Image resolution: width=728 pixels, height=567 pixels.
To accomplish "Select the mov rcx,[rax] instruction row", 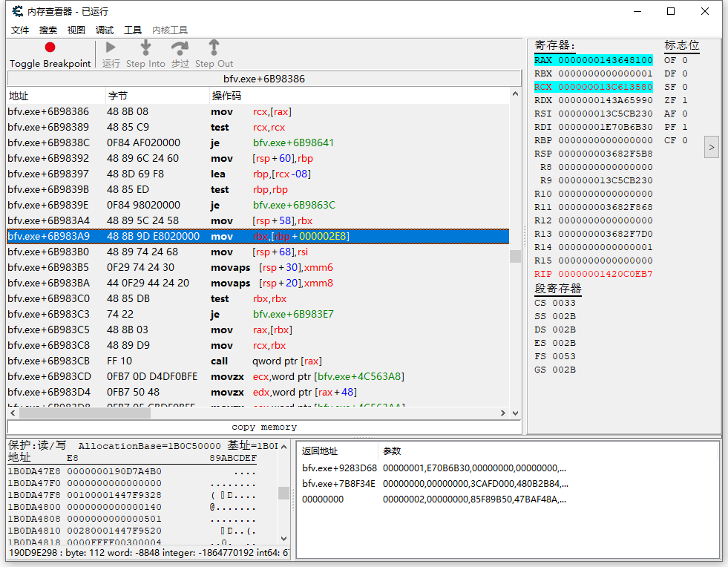I will point(258,112).
